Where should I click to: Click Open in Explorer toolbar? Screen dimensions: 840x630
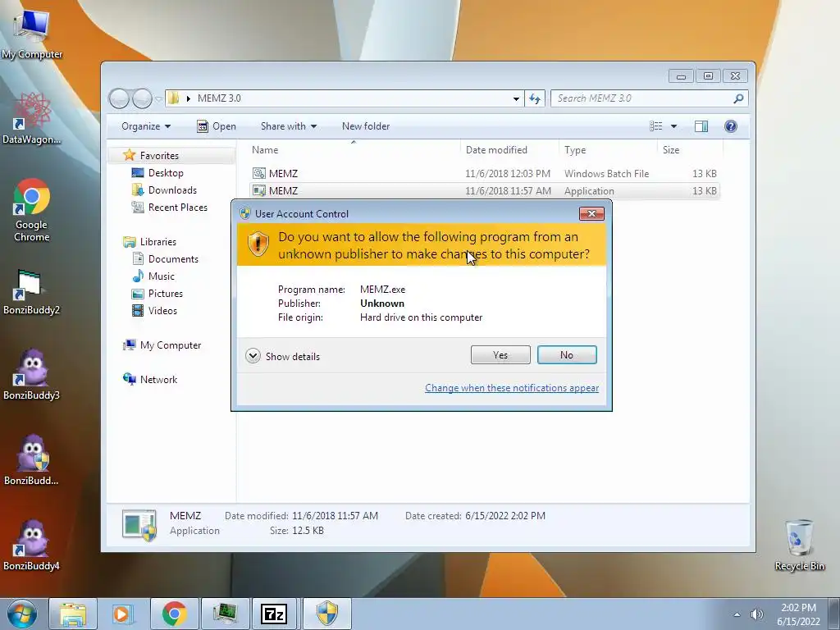point(217,126)
